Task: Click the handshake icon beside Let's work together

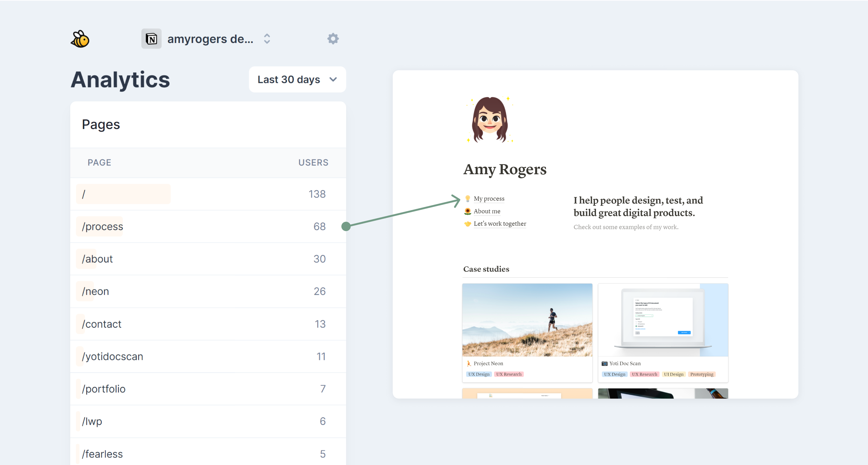Action: (x=467, y=224)
